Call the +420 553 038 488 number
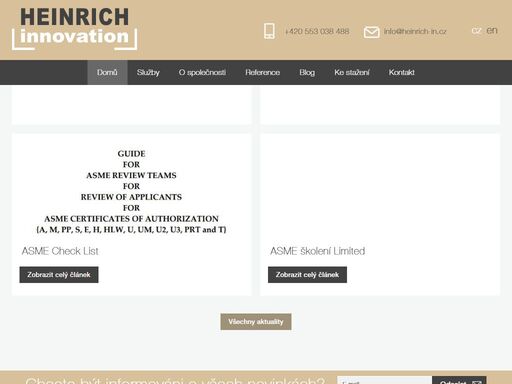Screen dimensions: 512x384 pyautogui.click(x=317, y=31)
